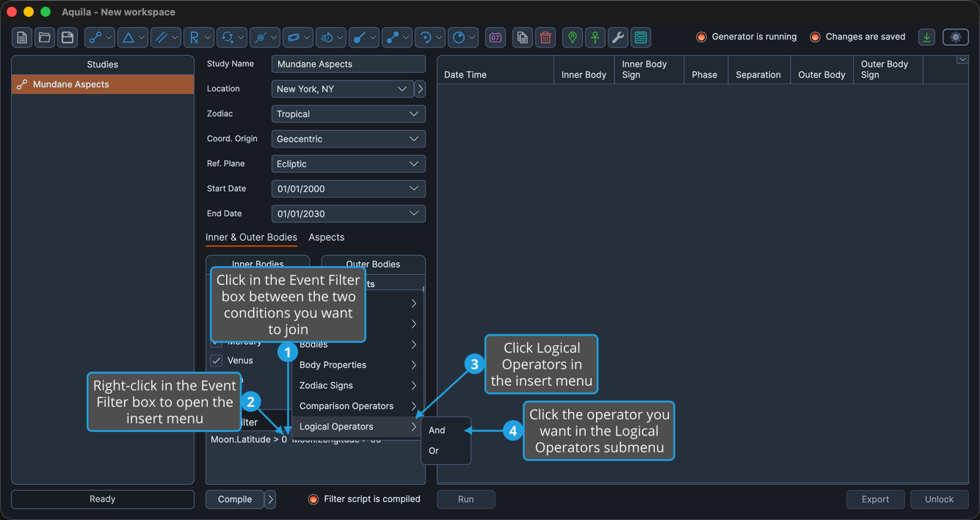This screenshot has width=980, height=520.
Task: Click the Studies panel header
Action: 103,65
